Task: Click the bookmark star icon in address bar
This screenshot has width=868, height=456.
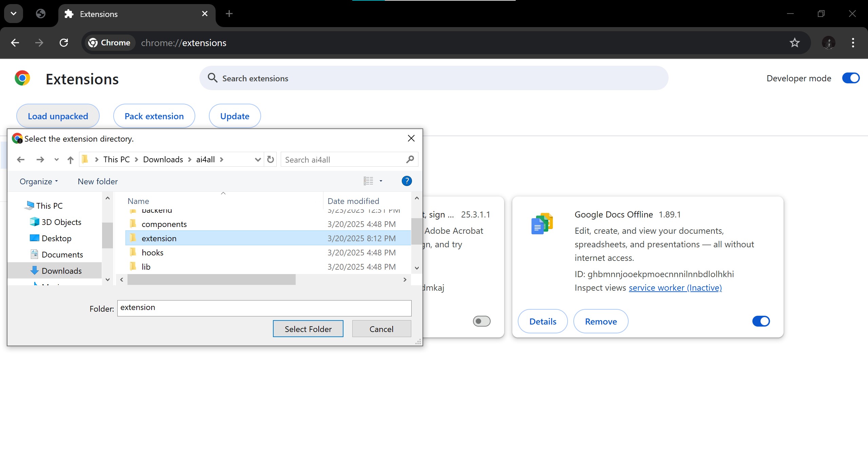Action: point(794,43)
